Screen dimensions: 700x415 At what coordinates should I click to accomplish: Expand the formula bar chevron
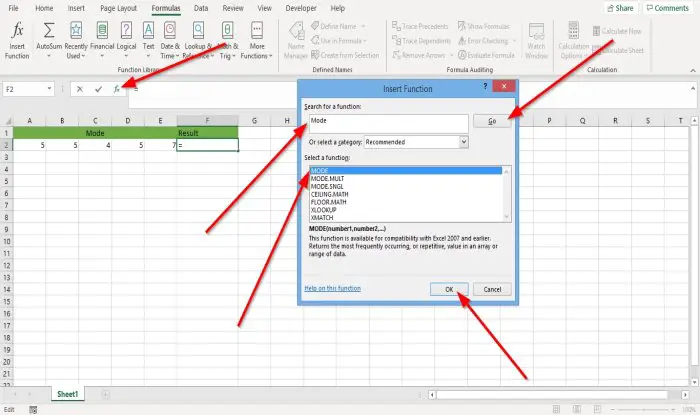click(693, 88)
